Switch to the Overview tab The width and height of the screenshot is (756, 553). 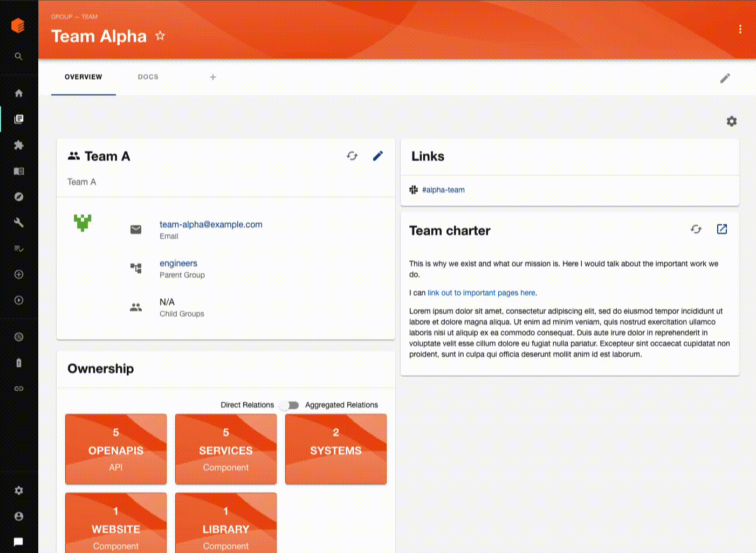point(84,77)
